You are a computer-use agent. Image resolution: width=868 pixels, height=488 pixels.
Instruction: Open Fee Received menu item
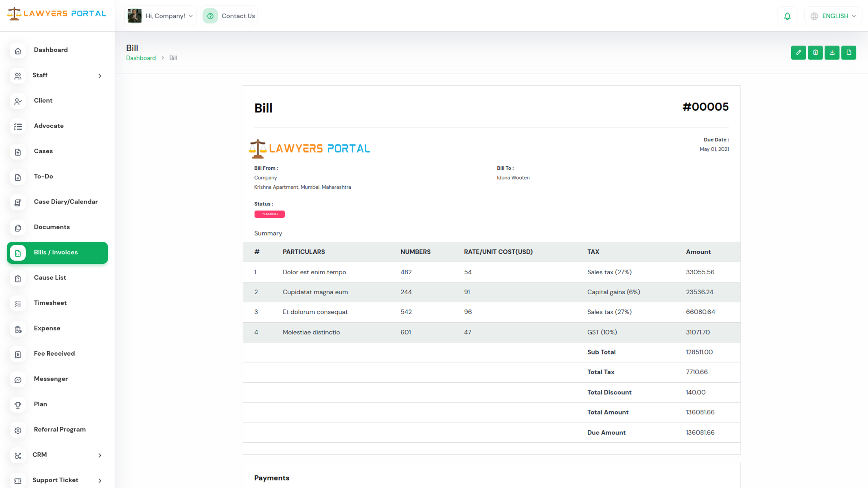pos(54,354)
